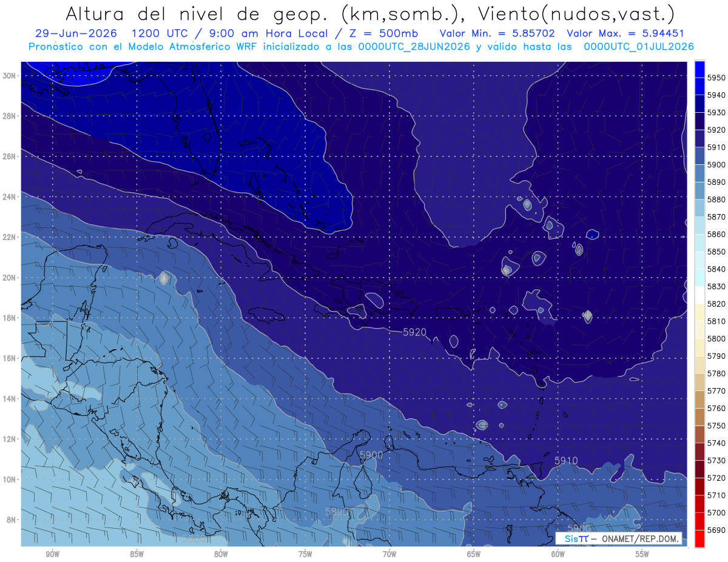The height and width of the screenshot is (562, 728).
Task: Click the 'Z = 500mb' level text
Action: click(x=383, y=33)
